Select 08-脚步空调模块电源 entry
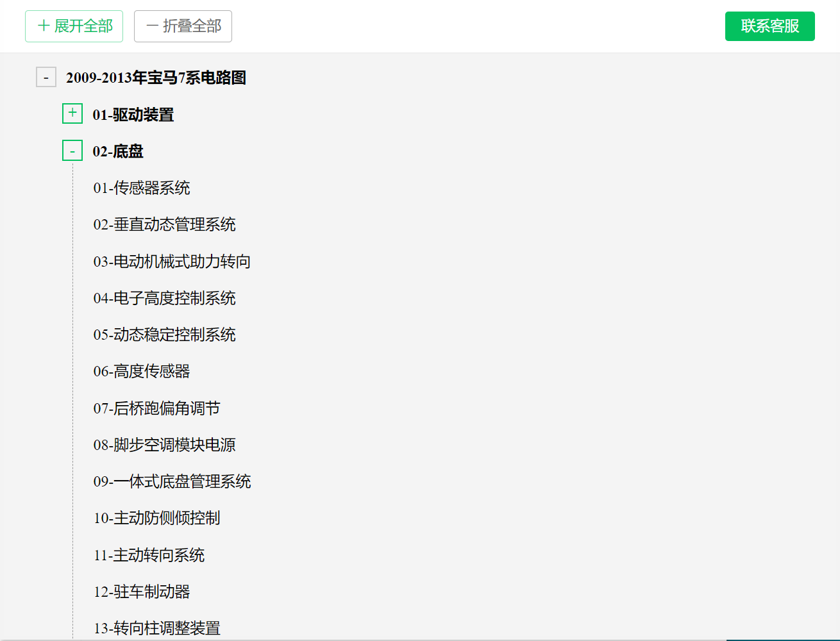Viewport: 840px width, 641px height. 164,445
